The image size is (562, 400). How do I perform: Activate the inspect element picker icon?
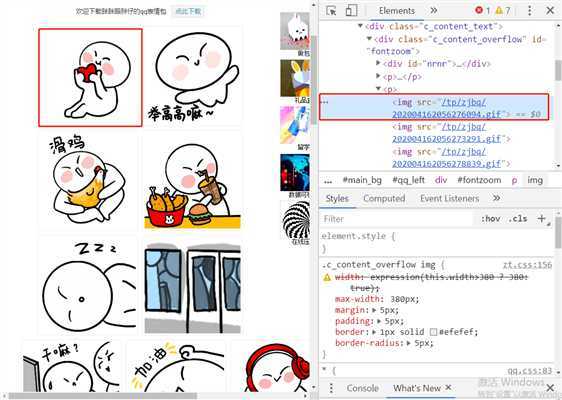tap(331, 10)
